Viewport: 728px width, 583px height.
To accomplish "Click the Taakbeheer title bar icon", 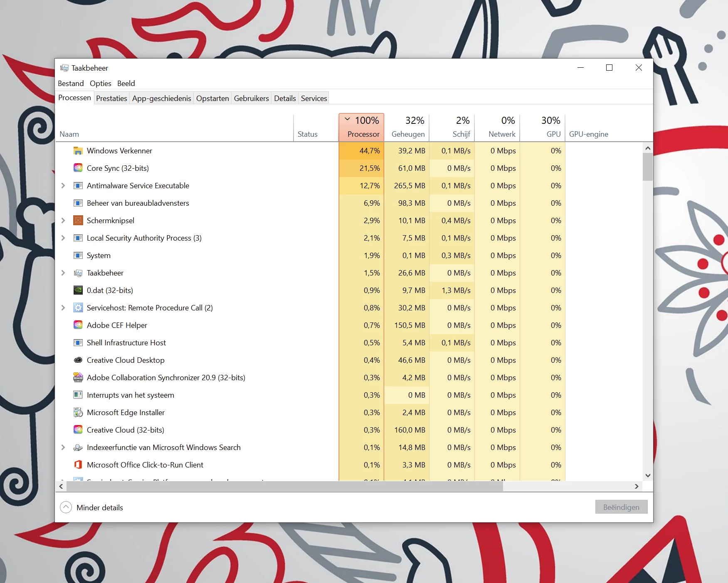I will pos(64,68).
